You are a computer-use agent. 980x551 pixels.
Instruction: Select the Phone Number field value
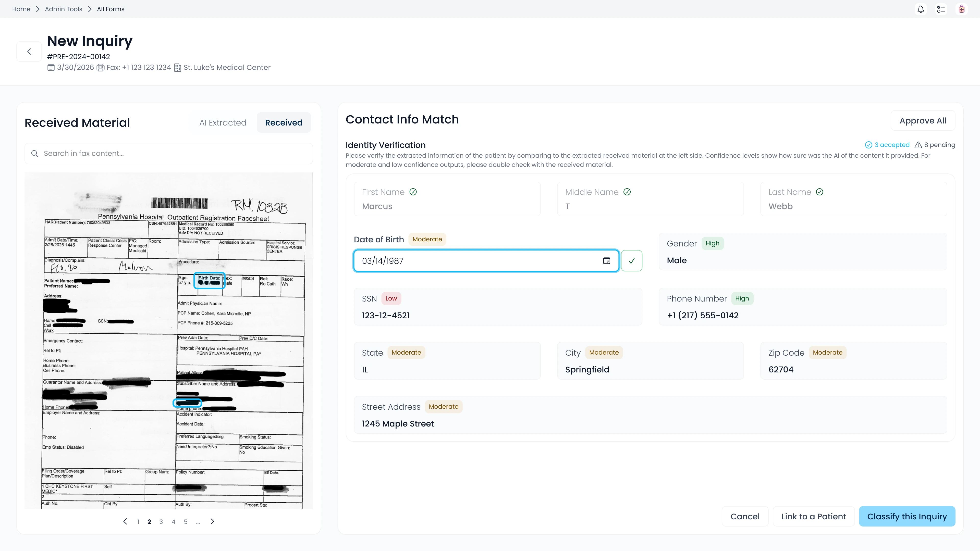(803, 307)
